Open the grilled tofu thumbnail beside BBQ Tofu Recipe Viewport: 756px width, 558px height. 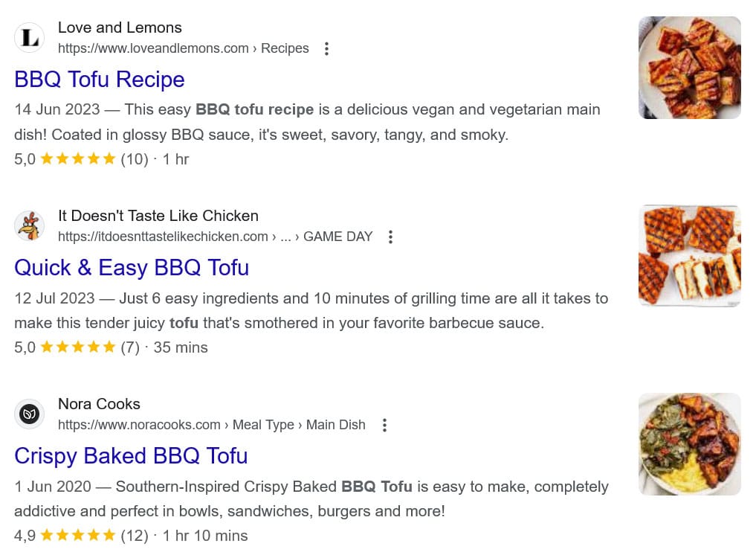(689, 67)
